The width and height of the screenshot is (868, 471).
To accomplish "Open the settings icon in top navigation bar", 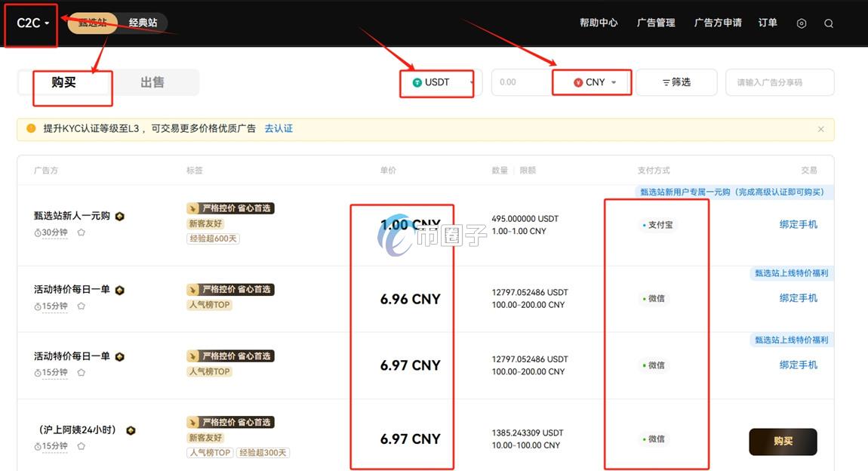I will click(801, 23).
